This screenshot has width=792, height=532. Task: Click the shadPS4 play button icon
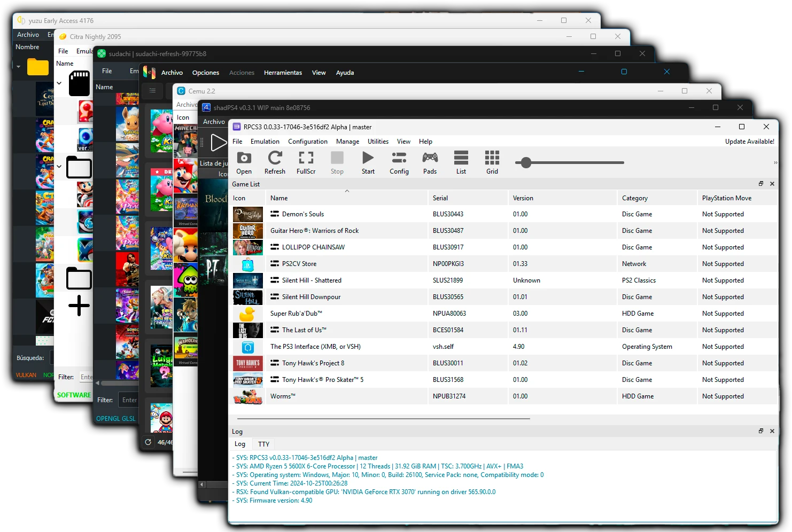click(x=218, y=143)
